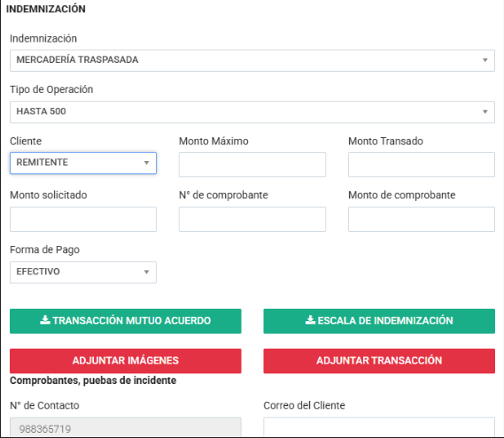Expand the HASTA 500 operation type select

coord(252,111)
